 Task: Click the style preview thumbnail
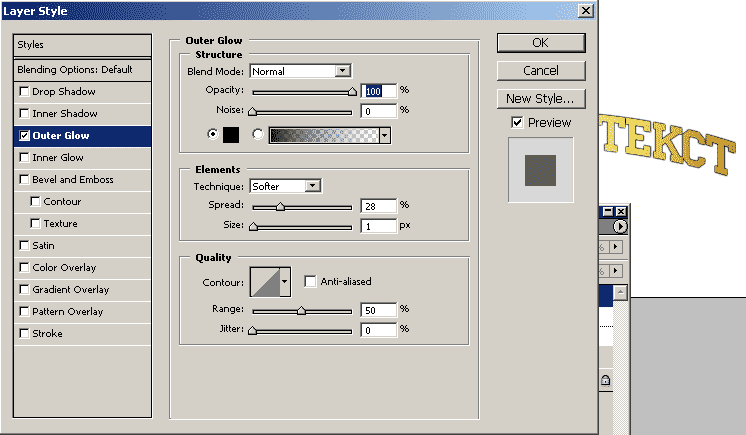(x=540, y=170)
